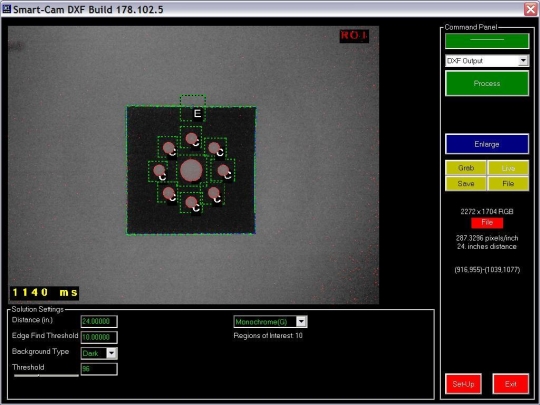Click the yellow File button
Viewport: 540px width, 405px height.
click(508, 183)
